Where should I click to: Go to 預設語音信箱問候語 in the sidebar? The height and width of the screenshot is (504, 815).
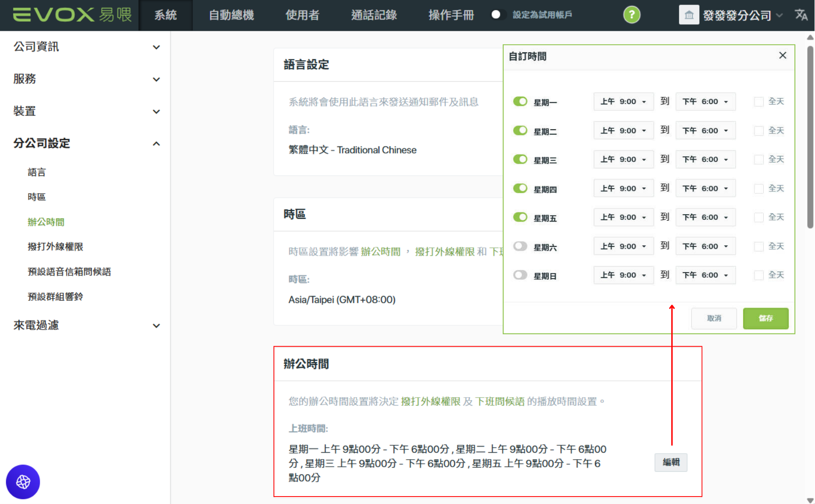click(x=70, y=272)
